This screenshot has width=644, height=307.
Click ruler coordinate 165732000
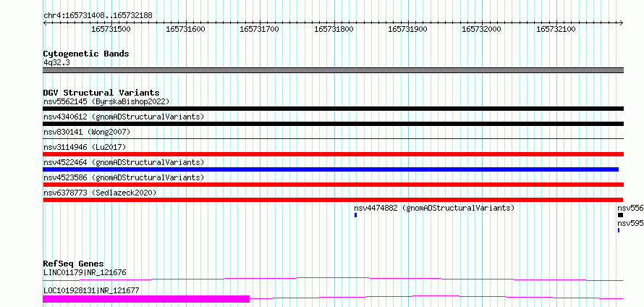click(x=481, y=29)
